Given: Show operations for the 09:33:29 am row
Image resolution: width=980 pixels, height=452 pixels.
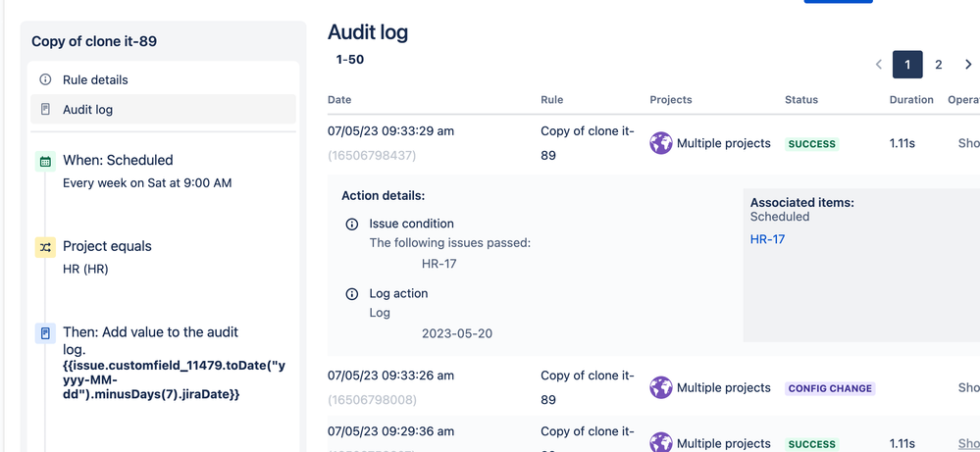Looking at the screenshot, I should pyautogui.click(x=969, y=143).
